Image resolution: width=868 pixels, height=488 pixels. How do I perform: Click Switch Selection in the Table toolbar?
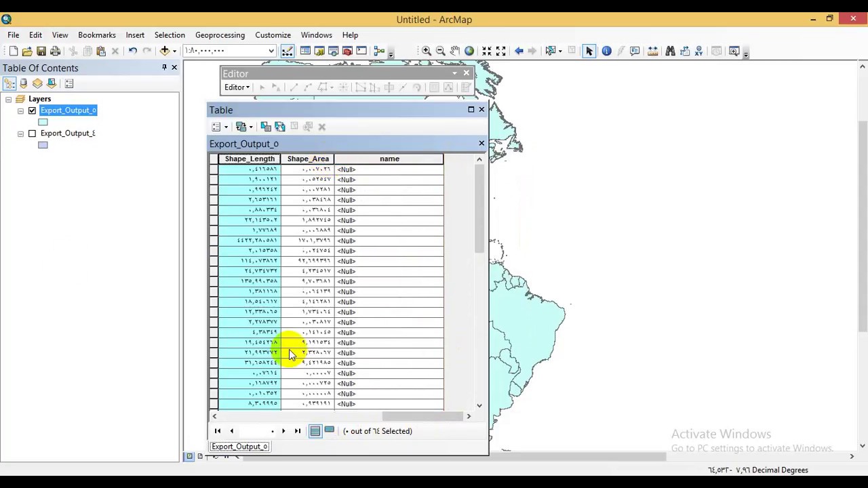pyautogui.click(x=280, y=127)
